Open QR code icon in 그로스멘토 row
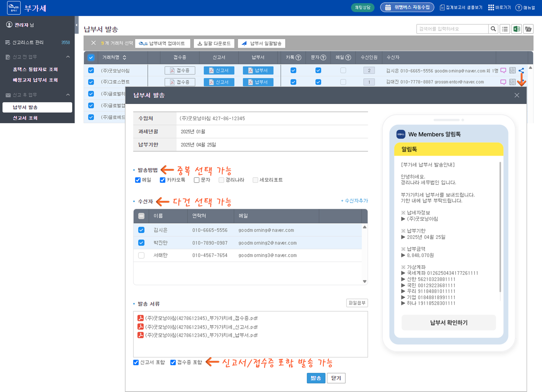 [512, 82]
